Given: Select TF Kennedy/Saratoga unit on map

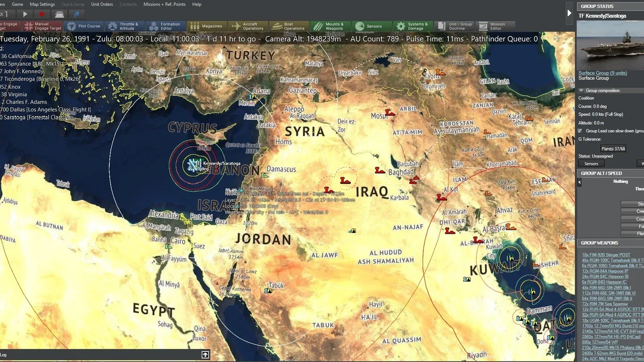Looking at the screenshot, I should pos(192,164).
